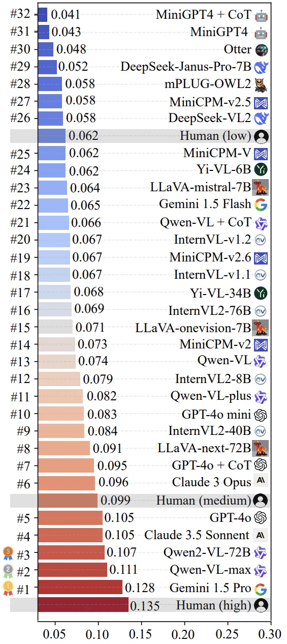Click the Yi-VL-6B green icon
The width and height of the screenshot is (287, 644).
(x=261, y=170)
